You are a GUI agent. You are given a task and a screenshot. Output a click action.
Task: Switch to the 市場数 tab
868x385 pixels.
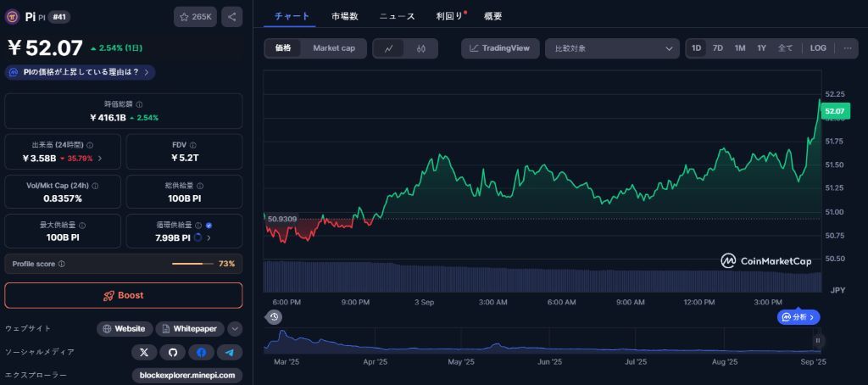pos(345,16)
